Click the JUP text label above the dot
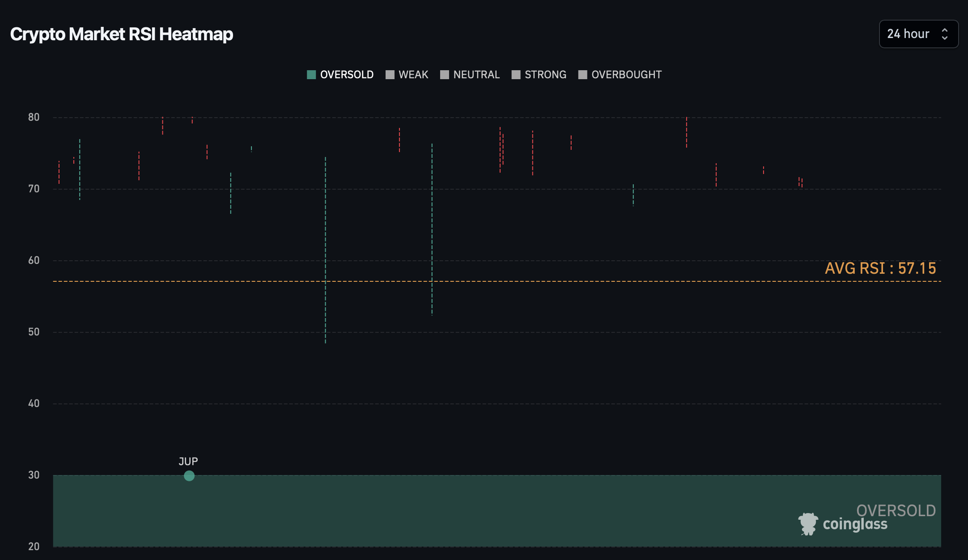 pos(188,461)
